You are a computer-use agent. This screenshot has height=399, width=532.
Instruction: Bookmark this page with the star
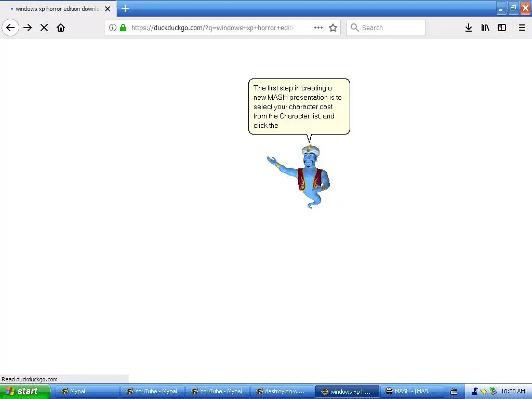[333, 28]
